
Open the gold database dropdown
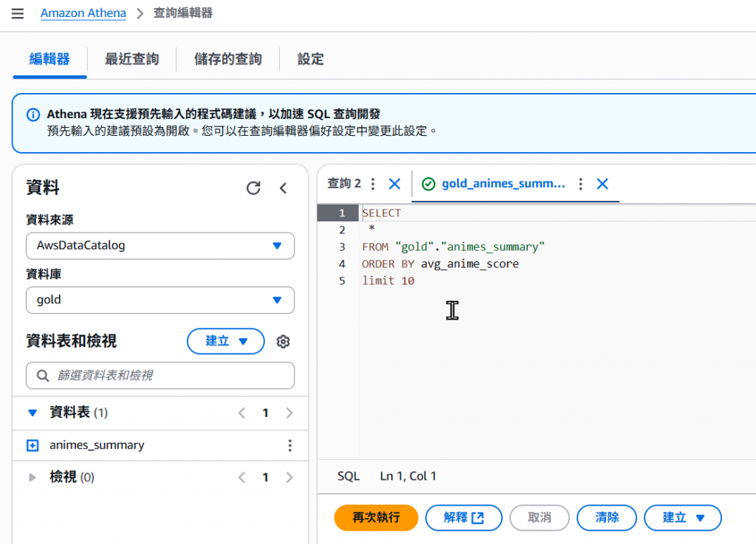160,300
